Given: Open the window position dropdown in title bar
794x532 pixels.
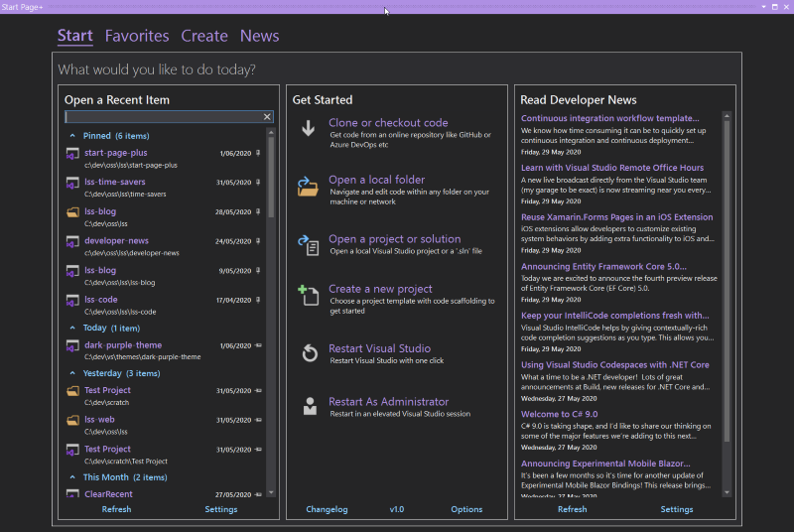Looking at the screenshot, I should (763, 7).
